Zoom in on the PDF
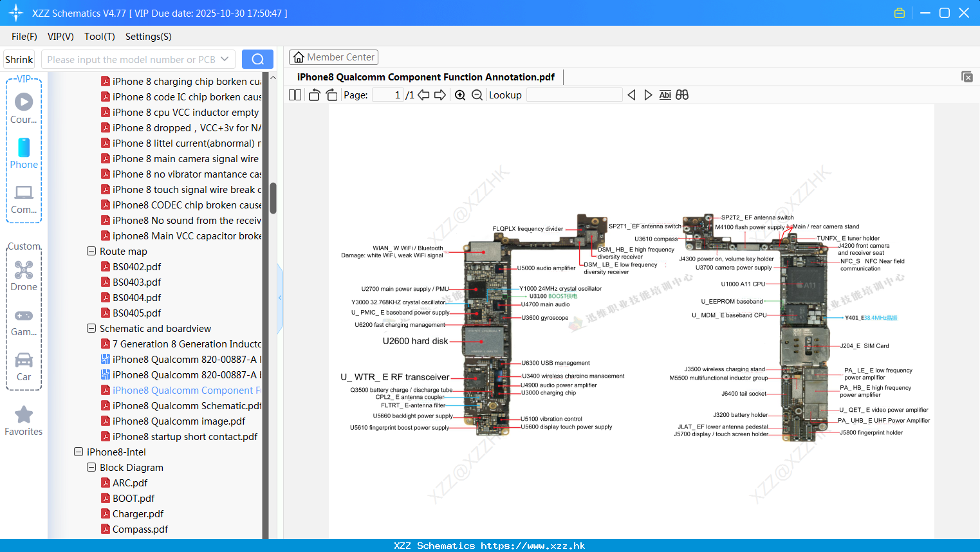This screenshot has height=552, width=980. pos(460,95)
